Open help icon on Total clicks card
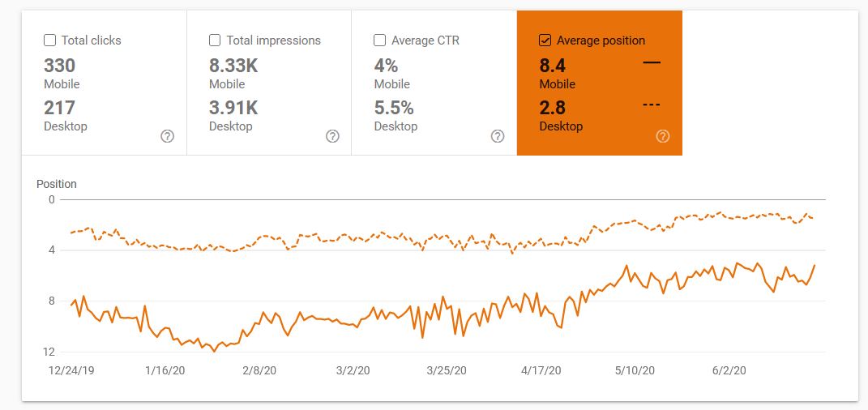The height and width of the screenshot is (410, 868). tap(167, 136)
